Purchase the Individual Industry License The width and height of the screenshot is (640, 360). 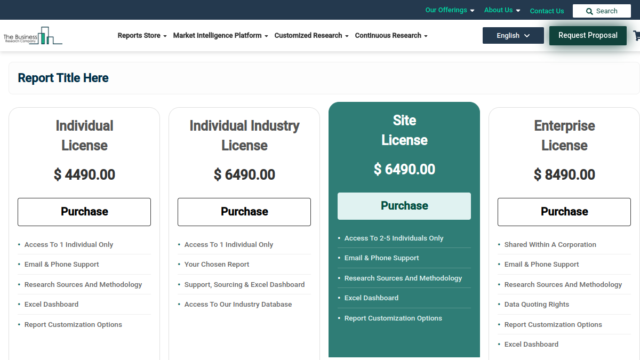(x=244, y=212)
